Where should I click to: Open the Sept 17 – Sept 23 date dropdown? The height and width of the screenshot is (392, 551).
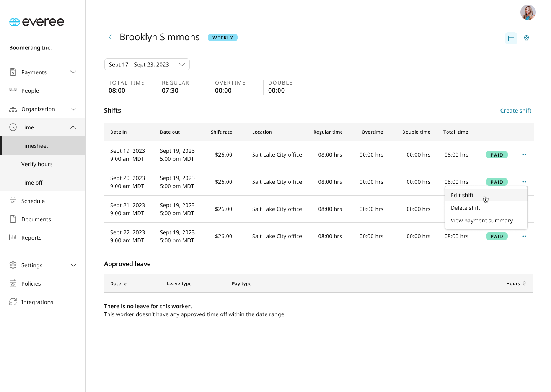147,64
